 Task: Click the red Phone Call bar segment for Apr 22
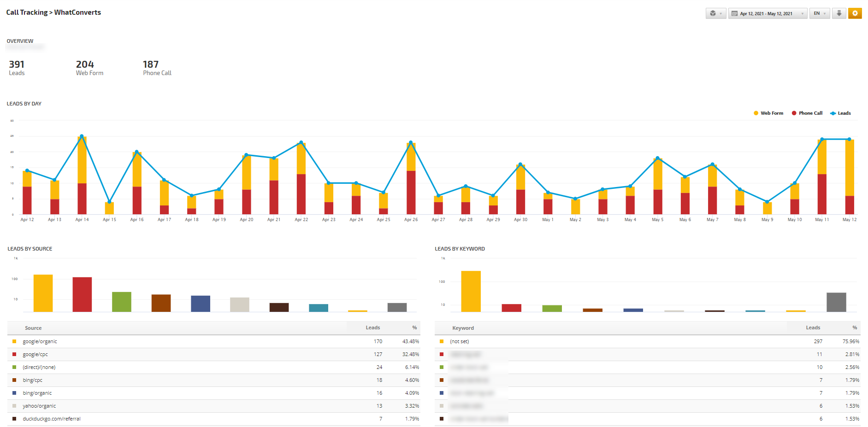coord(301,194)
